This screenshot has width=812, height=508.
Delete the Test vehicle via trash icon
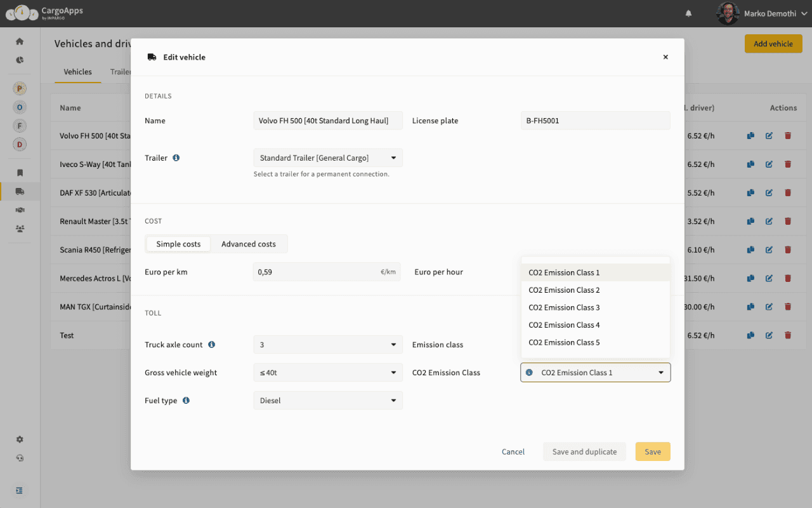788,335
